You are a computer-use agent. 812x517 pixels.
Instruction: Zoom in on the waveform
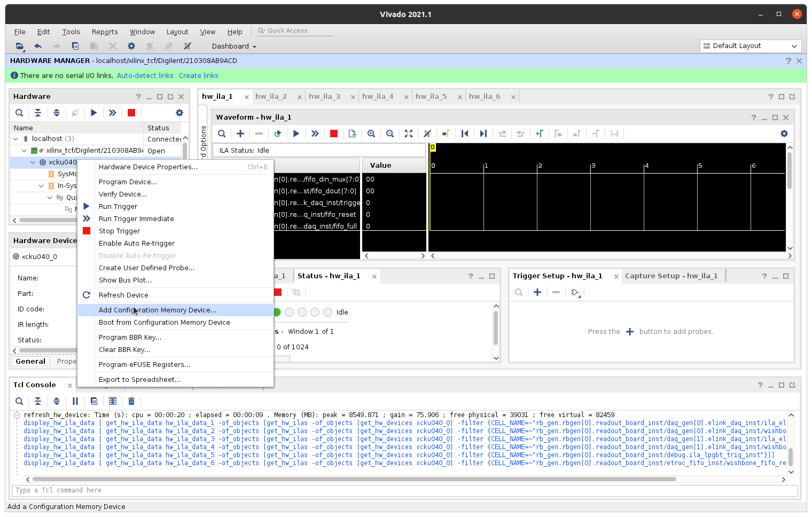(x=371, y=134)
